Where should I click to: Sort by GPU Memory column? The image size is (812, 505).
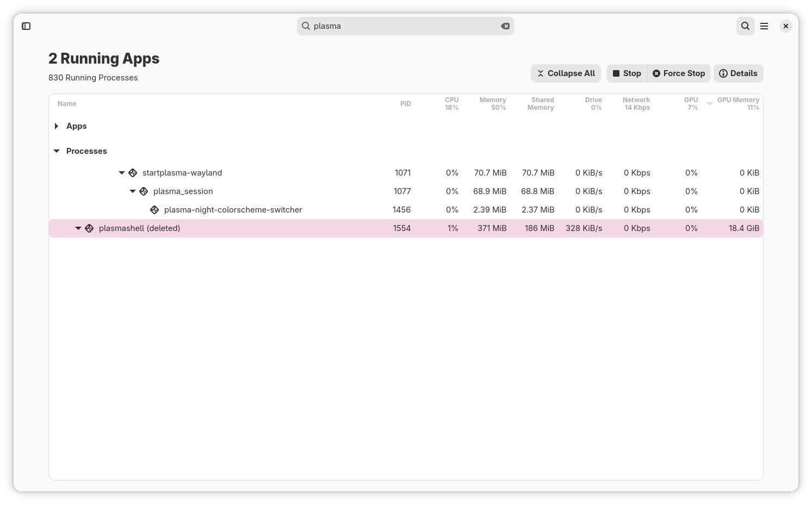[738, 104]
